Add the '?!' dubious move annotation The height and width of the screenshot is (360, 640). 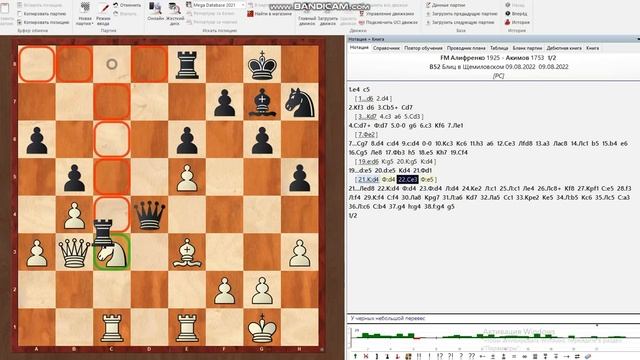point(450,356)
